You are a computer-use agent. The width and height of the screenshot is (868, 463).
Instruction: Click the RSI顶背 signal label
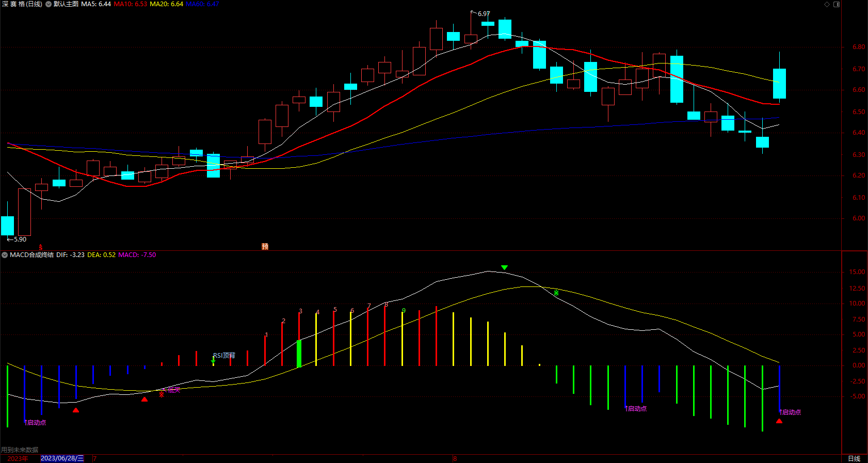224,356
